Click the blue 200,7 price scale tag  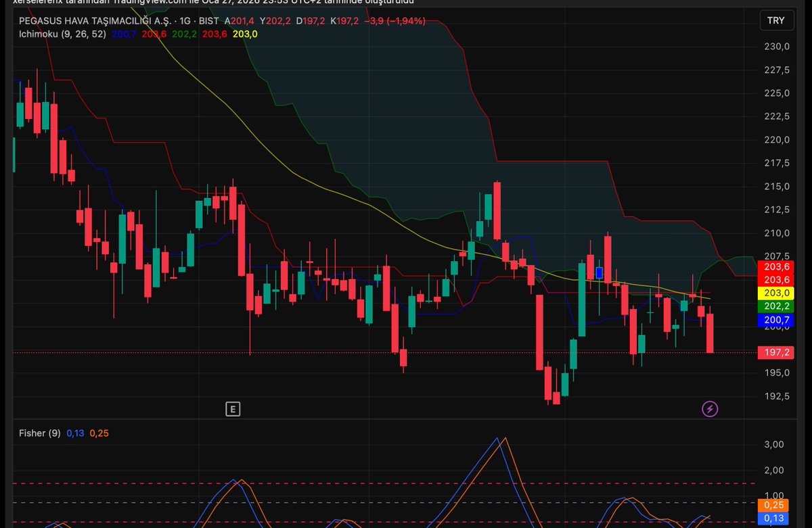tap(775, 319)
